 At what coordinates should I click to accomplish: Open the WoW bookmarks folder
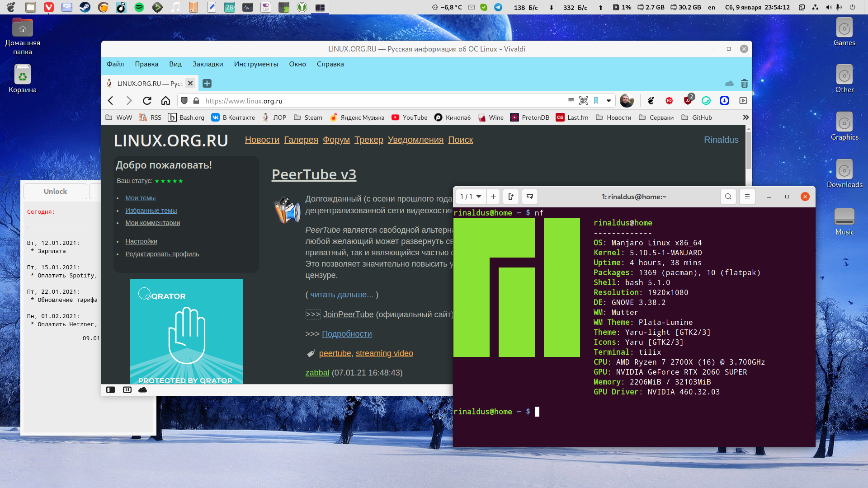coord(118,117)
